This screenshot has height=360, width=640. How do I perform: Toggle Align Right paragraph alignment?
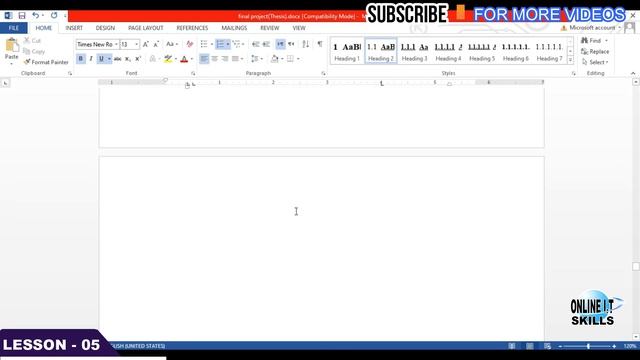[x=225, y=59]
